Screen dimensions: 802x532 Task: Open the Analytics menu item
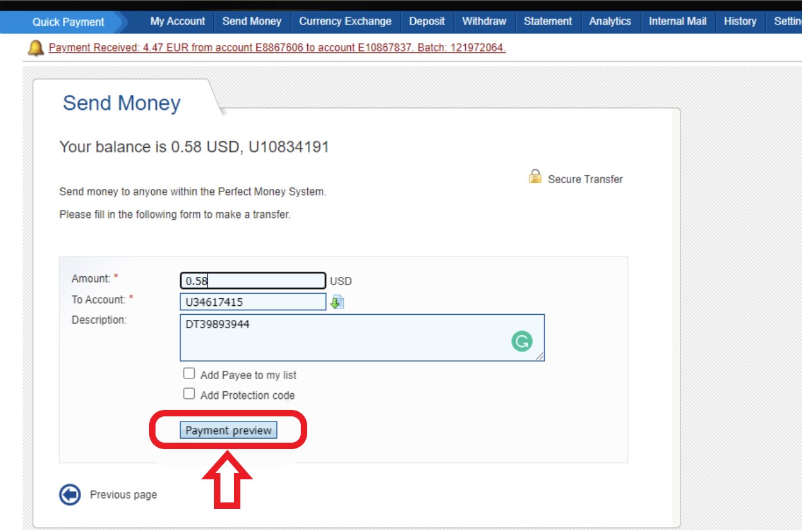pos(610,21)
